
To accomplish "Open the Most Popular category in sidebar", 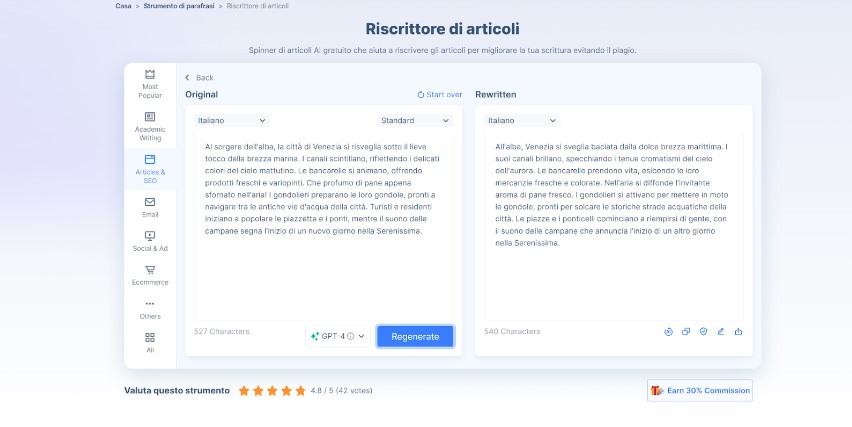I will coord(150,82).
